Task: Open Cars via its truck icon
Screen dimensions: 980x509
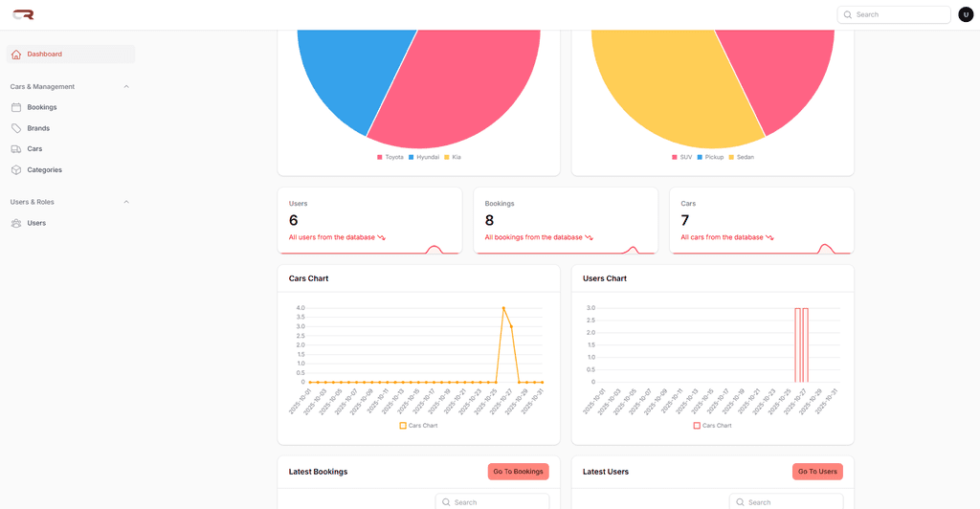Action: coord(16,148)
